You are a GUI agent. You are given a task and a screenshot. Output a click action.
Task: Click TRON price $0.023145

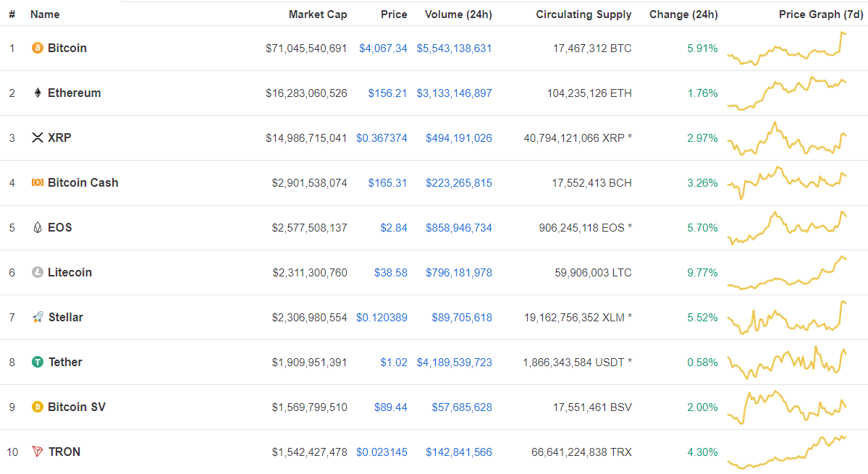pos(382,452)
